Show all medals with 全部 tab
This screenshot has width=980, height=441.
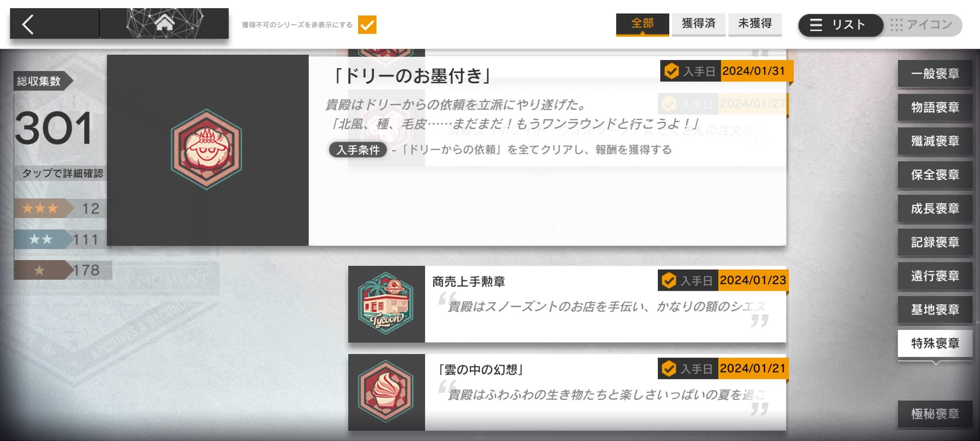642,24
